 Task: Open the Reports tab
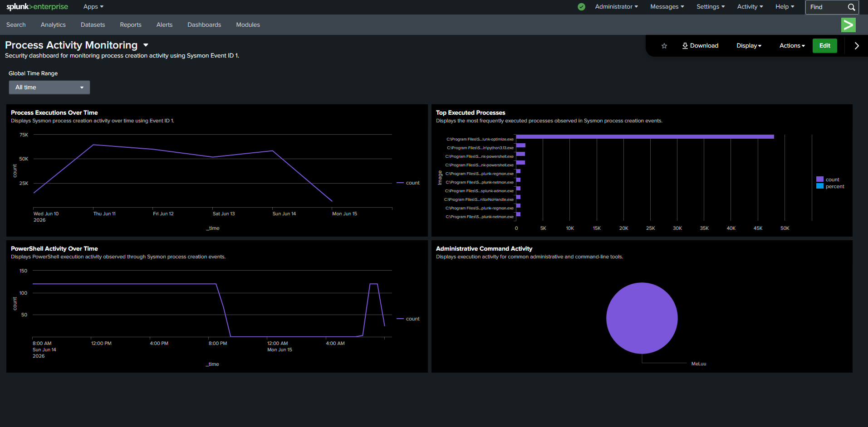[x=131, y=25]
